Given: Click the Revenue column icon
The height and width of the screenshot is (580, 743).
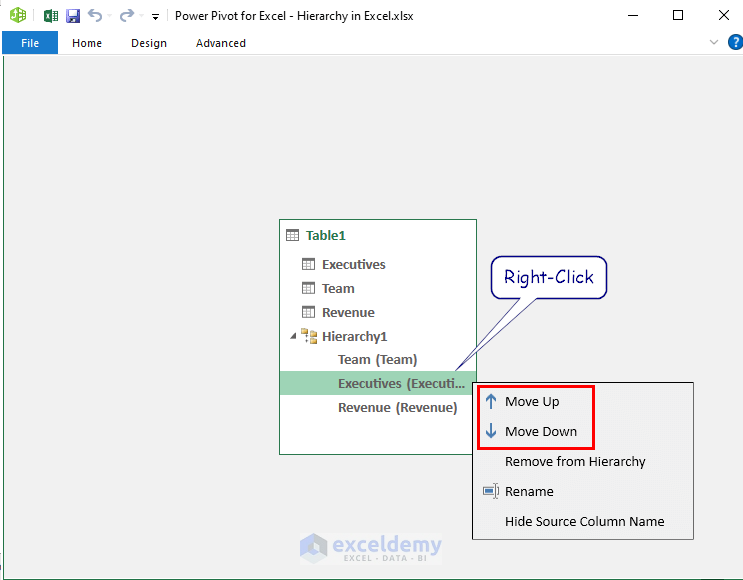Looking at the screenshot, I should click(308, 312).
